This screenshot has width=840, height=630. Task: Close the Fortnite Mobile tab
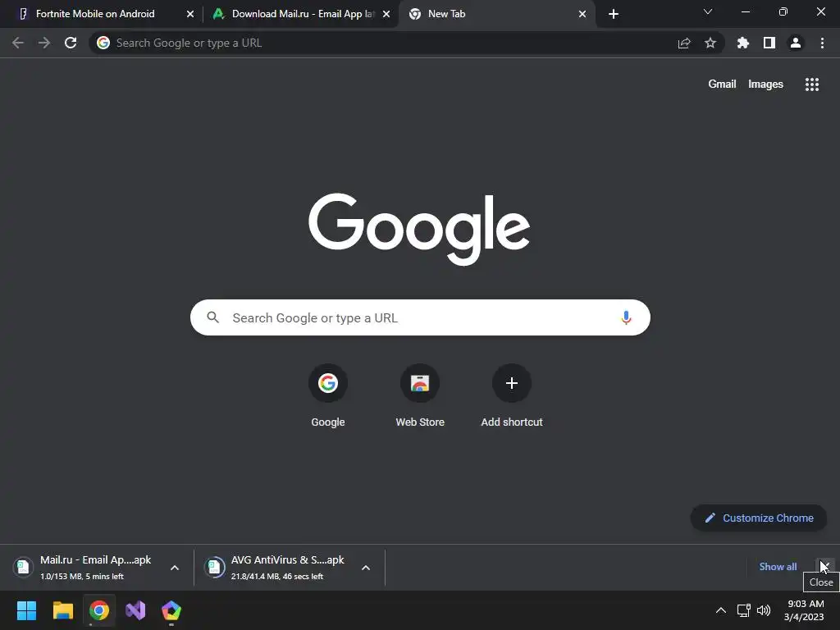(x=190, y=14)
